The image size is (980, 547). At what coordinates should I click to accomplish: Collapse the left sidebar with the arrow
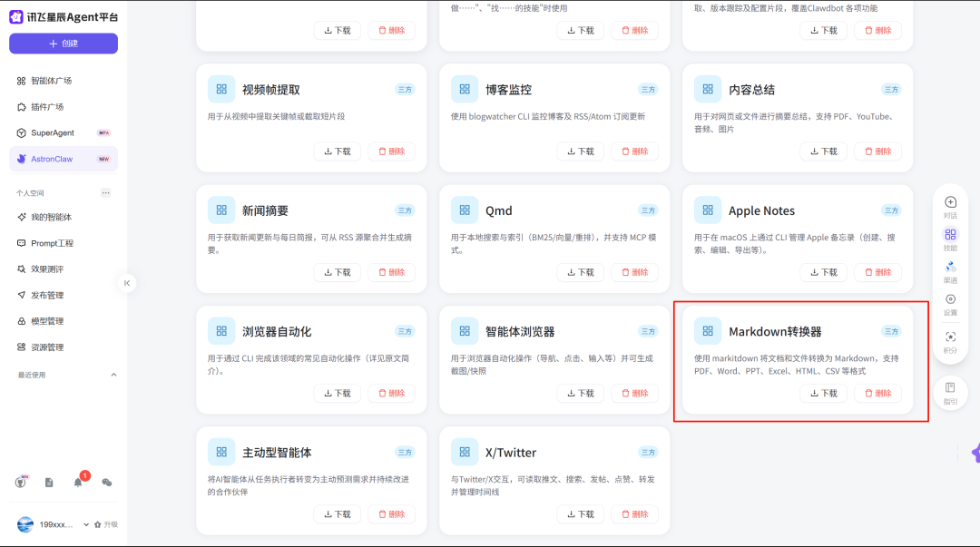pyautogui.click(x=127, y=283)
